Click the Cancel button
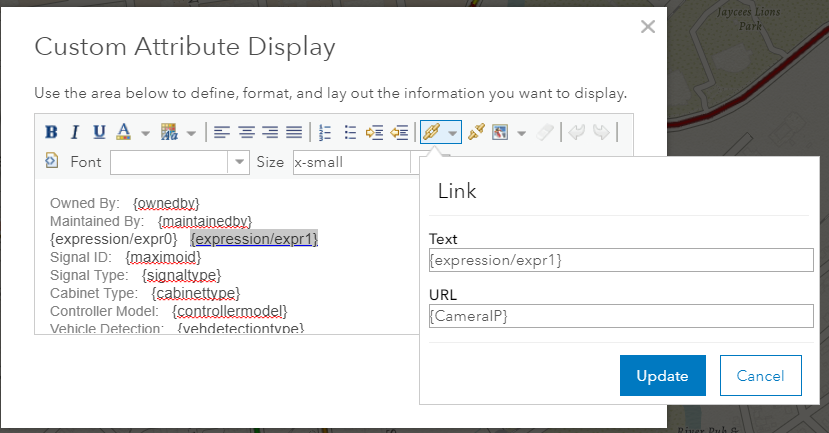 tap(760, 376)
